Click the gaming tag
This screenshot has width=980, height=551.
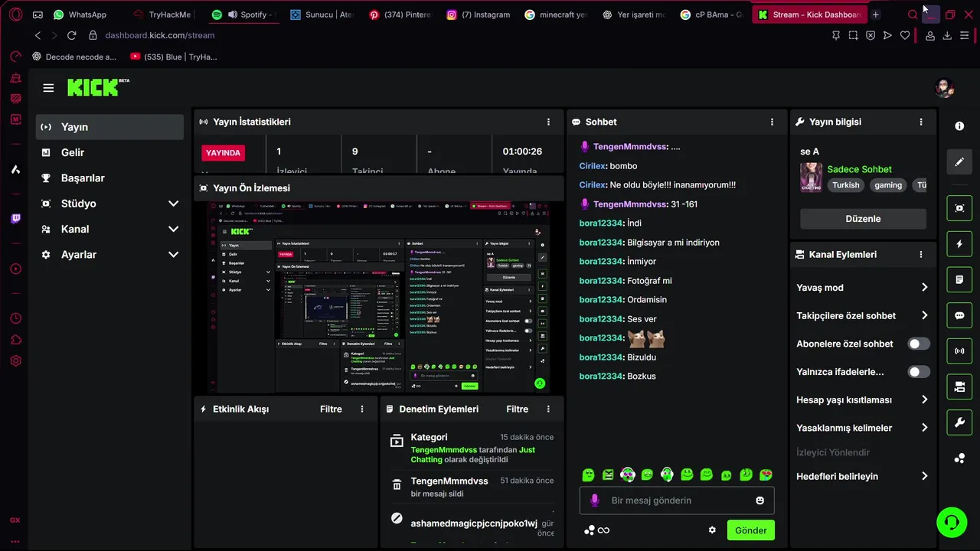(x=888, y=185)
